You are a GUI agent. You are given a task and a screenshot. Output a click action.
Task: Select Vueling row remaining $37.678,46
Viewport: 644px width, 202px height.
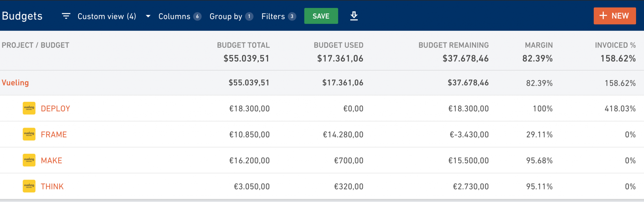pos(468,83)
